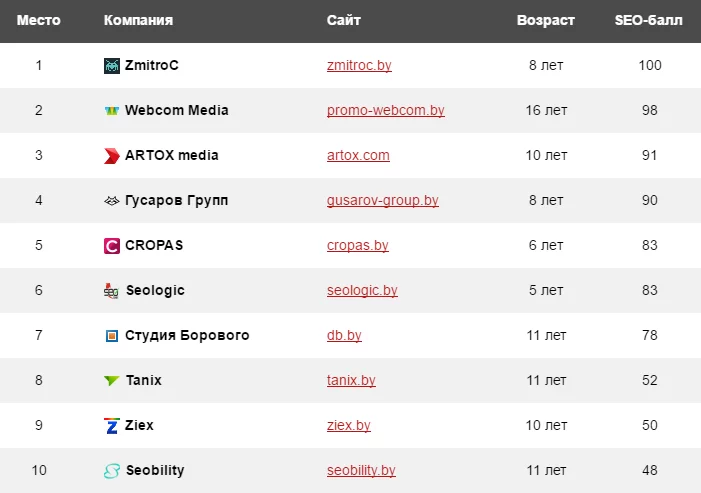Follow the cropas.by link

[x=357, y=245]
